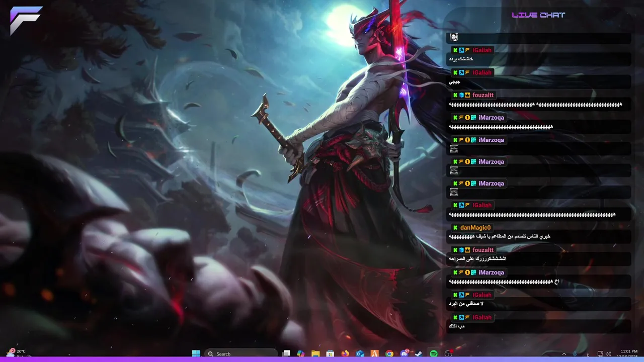The image size is (644, 362).
Task: Open Discord with 9+ notifications badge
Action: [x=404, y=353]
